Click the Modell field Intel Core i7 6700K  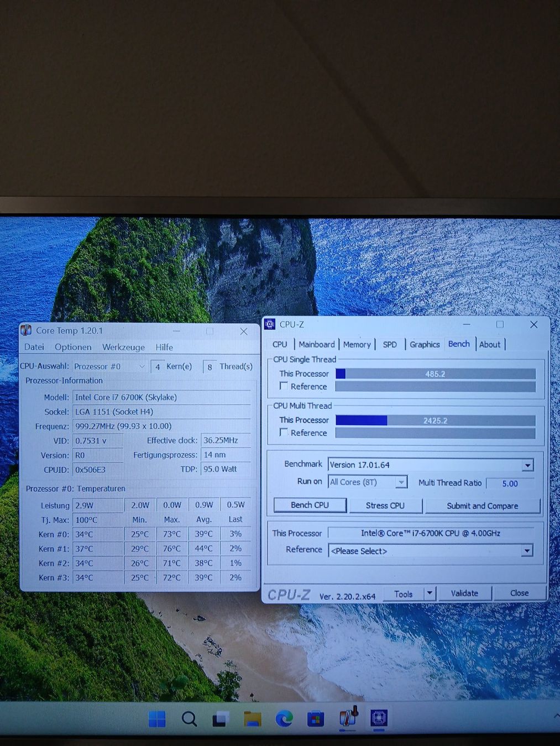[x=161, y=397]
